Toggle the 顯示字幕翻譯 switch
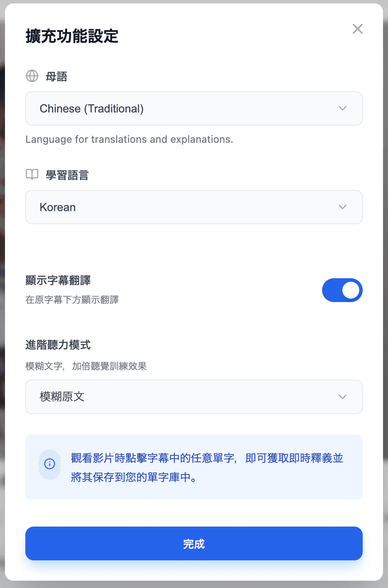 [342, 290]
